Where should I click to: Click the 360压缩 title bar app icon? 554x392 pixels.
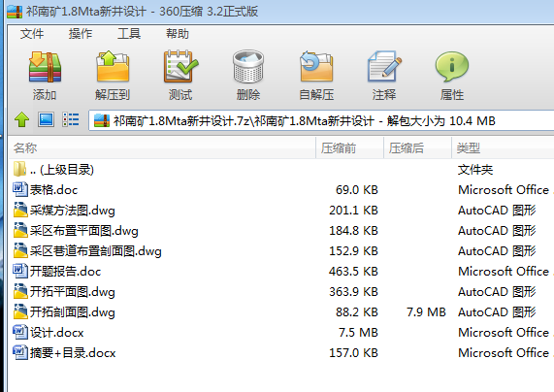[15, 12]
